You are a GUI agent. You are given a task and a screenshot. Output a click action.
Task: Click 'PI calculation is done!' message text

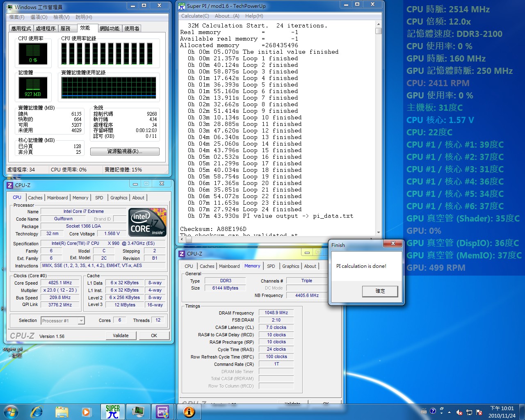click(361, 266)
